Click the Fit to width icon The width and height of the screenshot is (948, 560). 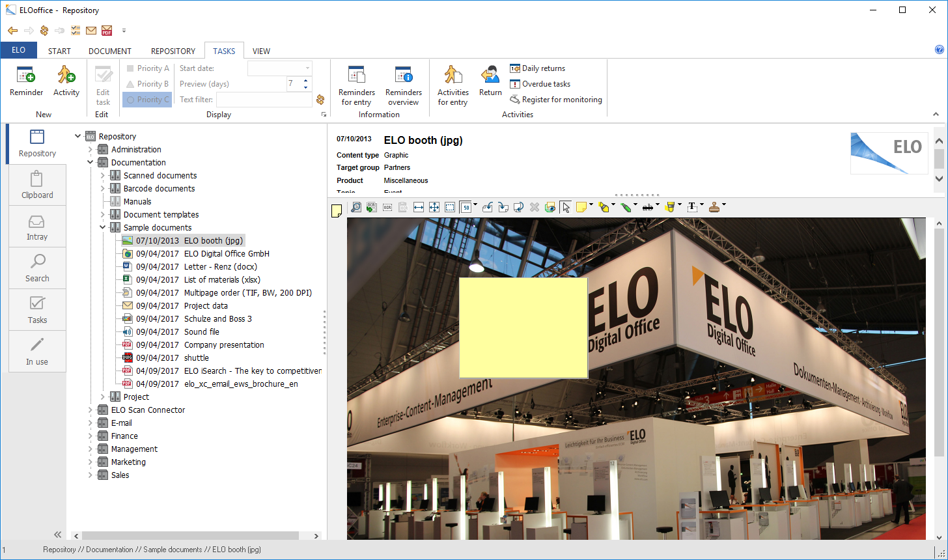[419, 207]
